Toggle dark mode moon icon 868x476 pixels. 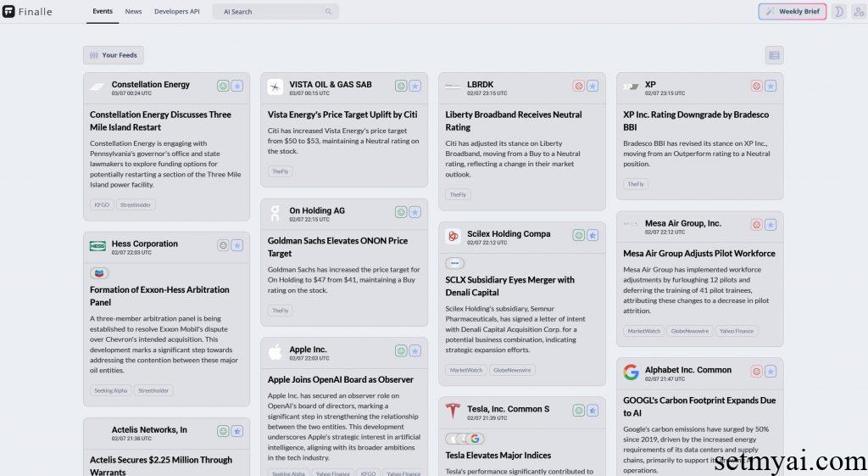click(838, 12)
